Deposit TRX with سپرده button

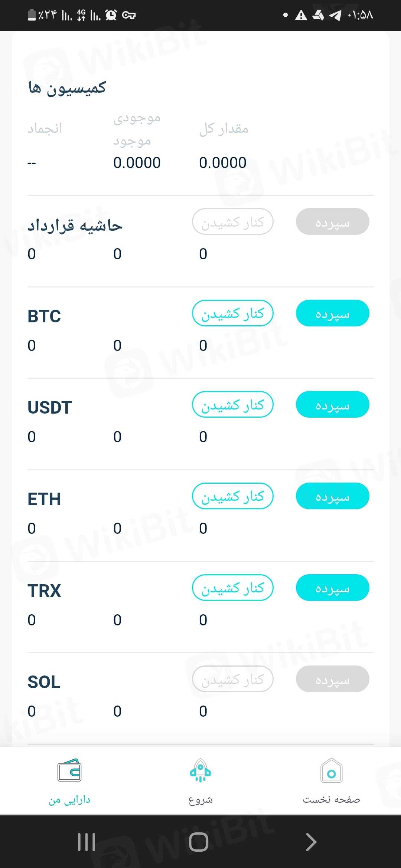click(x=332, y=588)
